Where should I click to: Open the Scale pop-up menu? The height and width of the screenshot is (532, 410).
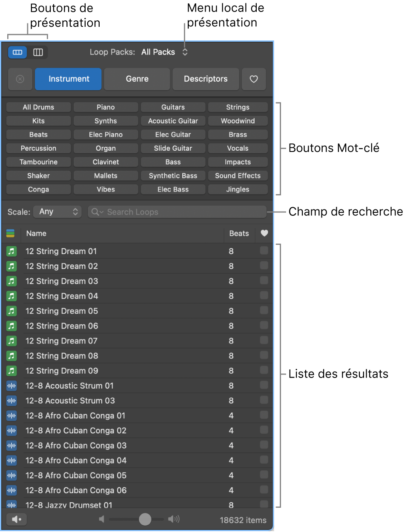coord(57,212)
